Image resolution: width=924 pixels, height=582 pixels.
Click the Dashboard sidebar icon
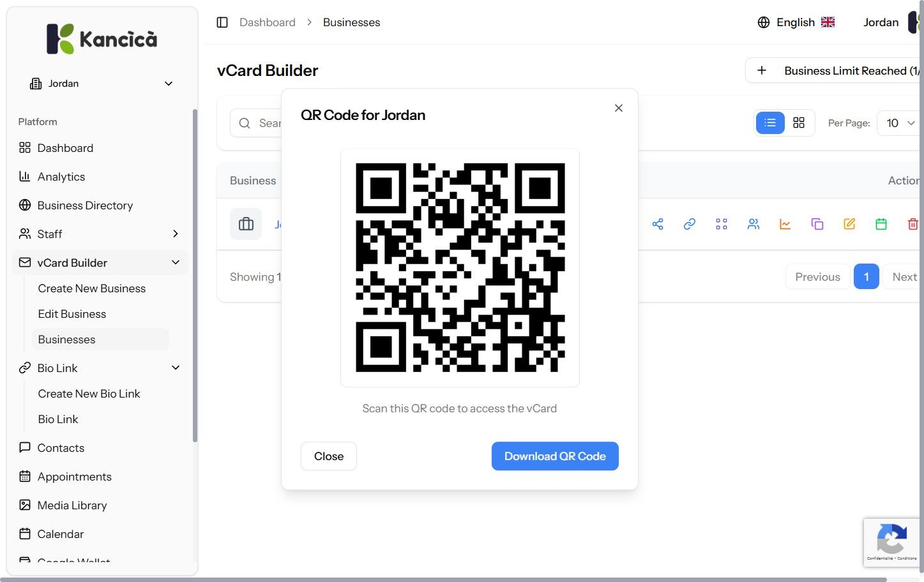click(x=25, y=148)
